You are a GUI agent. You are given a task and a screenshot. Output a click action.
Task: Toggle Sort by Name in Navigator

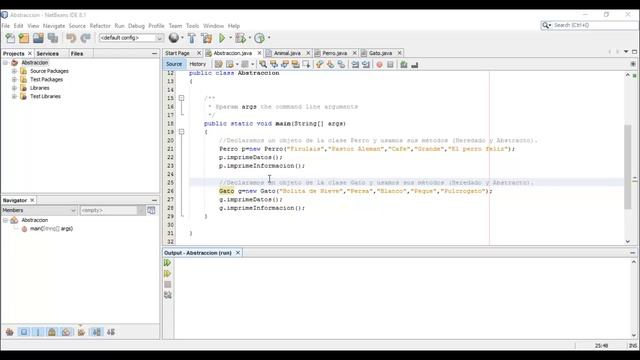pos(96,332)
